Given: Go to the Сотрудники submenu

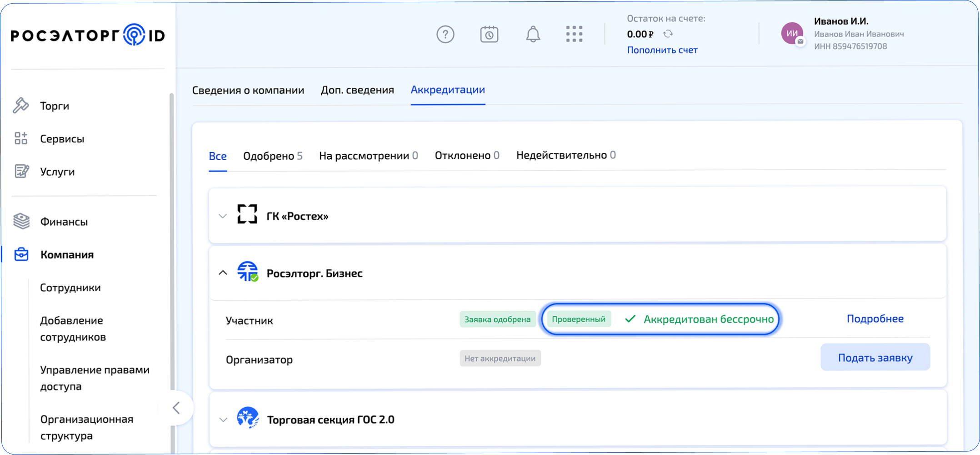Looking at the screenshot, I should pyautogui.click(x=70, y=288).
